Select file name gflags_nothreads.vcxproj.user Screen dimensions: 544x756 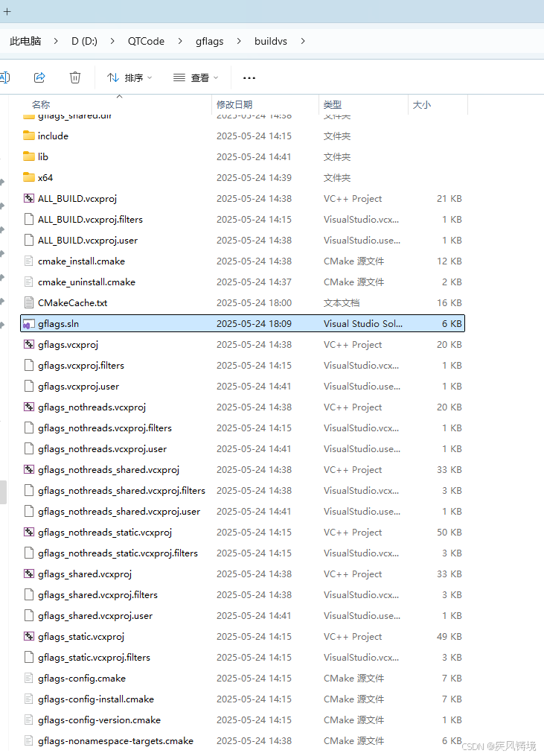point(102,449)
